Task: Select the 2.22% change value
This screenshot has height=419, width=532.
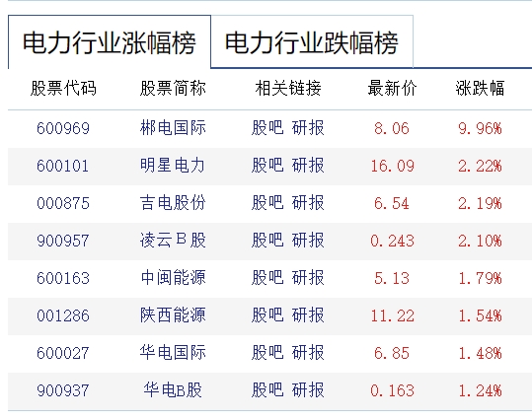Action: pyautogui.click(x=480, y=166)
